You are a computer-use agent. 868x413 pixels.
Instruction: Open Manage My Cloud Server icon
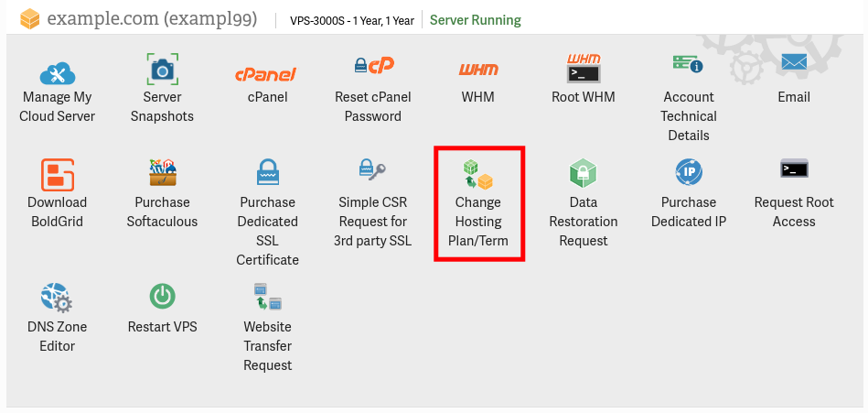tap(57, 71)
